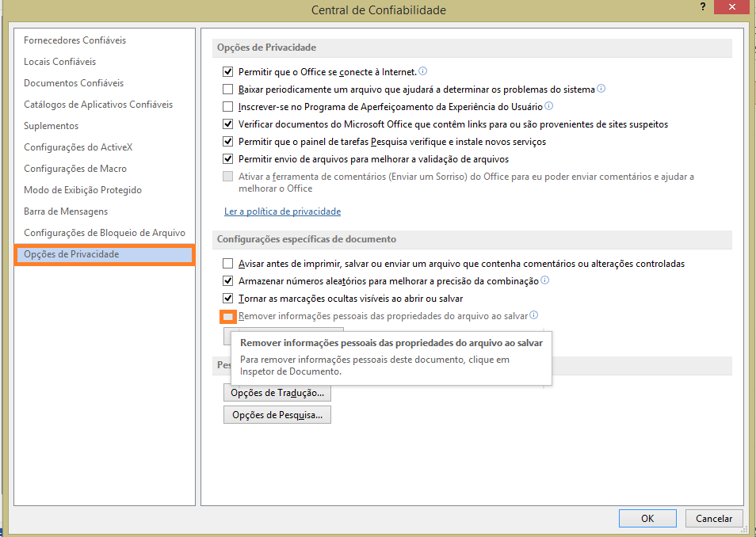This screenshot has height=537, width=756.
Task: Open Ler a política de privacidade link
Action: [283, 211]
